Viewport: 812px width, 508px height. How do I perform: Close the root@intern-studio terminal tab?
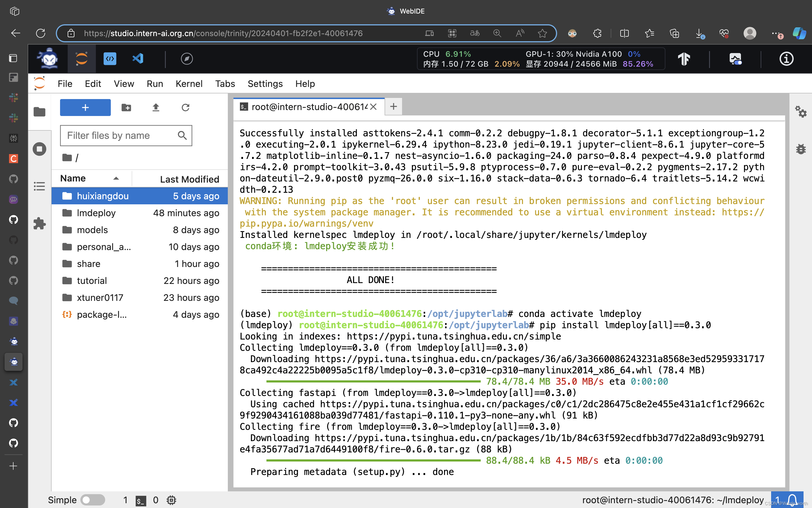click(x=374, y=107)
